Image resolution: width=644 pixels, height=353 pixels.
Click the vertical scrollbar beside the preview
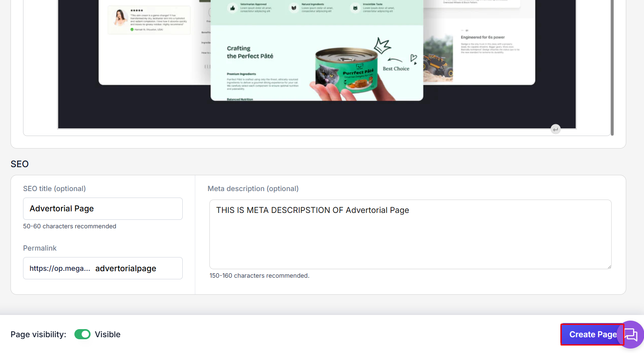[612, 68]
